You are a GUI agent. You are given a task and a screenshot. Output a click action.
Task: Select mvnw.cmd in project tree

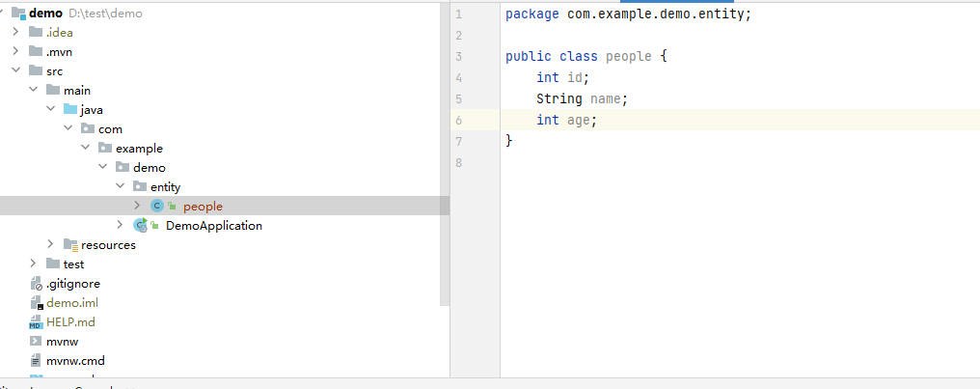pyautogui.click(x=75, y=361)
